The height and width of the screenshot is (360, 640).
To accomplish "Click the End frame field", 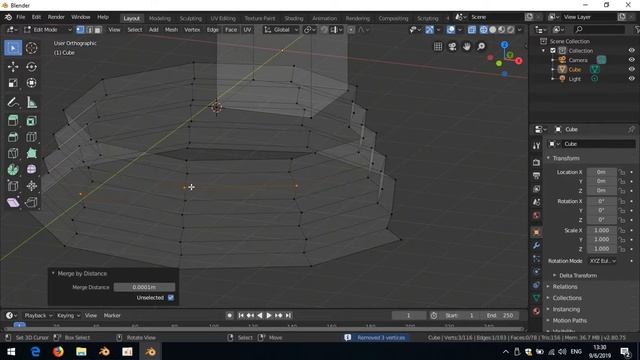I will coord(501,316).
